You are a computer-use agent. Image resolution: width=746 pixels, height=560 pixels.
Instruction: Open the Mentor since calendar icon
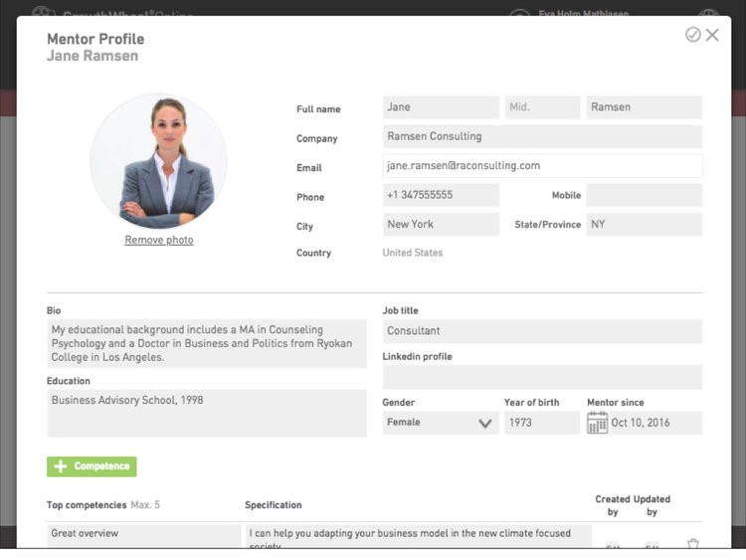(597, 423)
